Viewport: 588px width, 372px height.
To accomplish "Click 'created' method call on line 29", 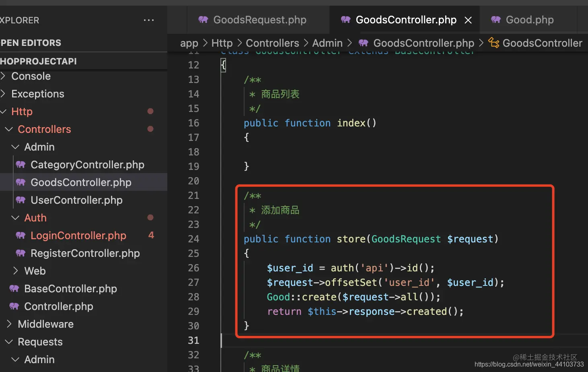I will point(426,312).
